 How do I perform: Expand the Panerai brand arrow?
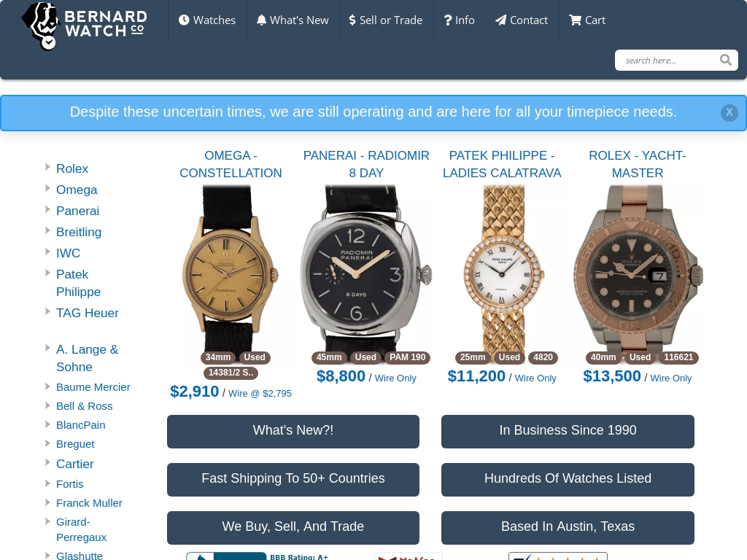pos(47,209)
